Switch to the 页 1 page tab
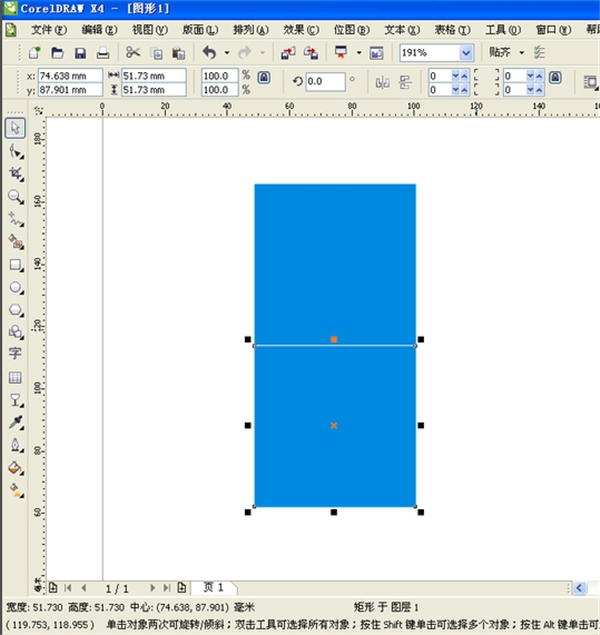Screen dimensions: 600x635 (x=213, y=587)
